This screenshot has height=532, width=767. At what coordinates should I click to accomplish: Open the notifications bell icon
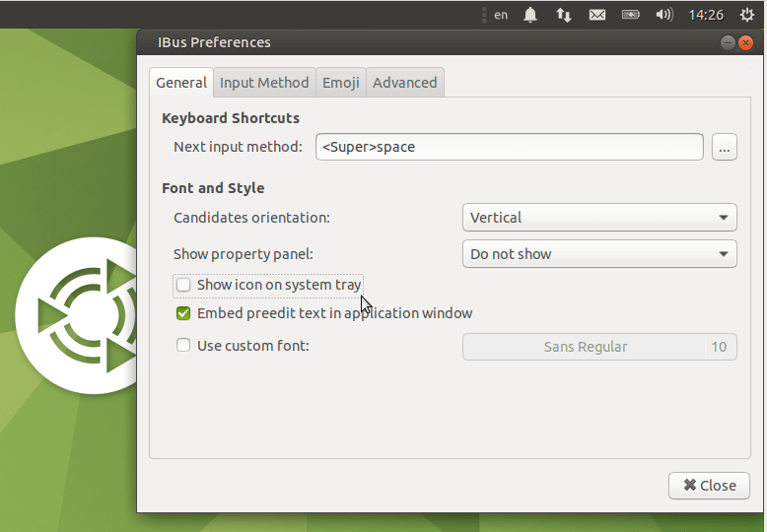(530, 15)
